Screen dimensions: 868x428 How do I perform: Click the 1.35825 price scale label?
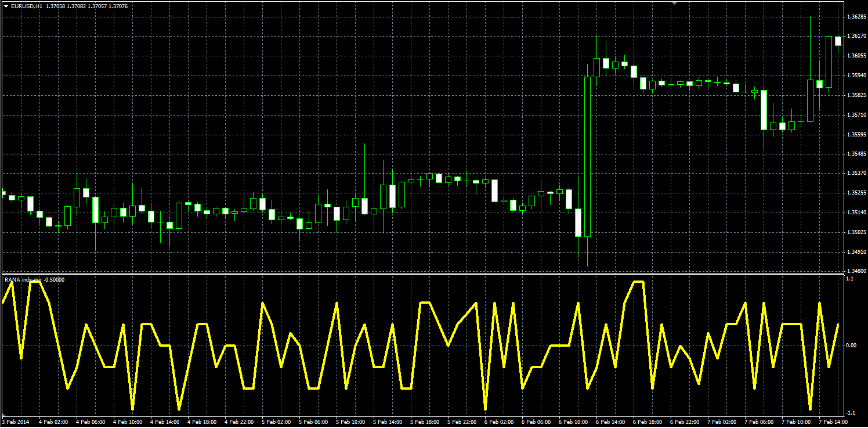pyautogui.click(x=857, y=95)
